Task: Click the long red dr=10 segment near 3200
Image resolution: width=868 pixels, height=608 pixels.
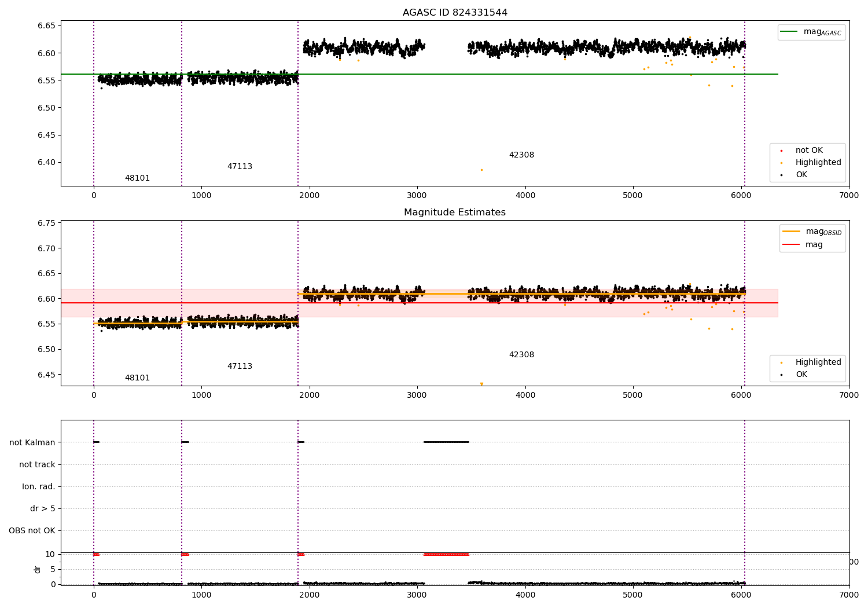Action: (446, 554)
